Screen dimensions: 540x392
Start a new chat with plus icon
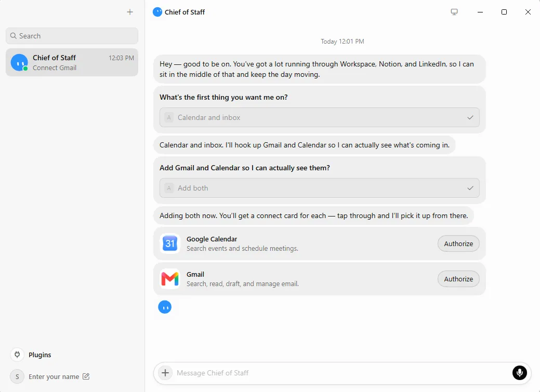[x=130, y=12]
